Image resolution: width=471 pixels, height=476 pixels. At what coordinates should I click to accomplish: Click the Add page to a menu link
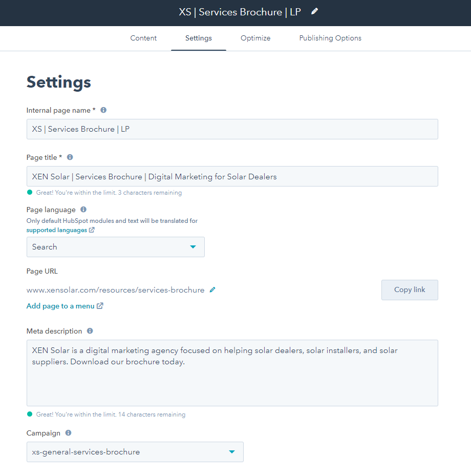(60, 306)
